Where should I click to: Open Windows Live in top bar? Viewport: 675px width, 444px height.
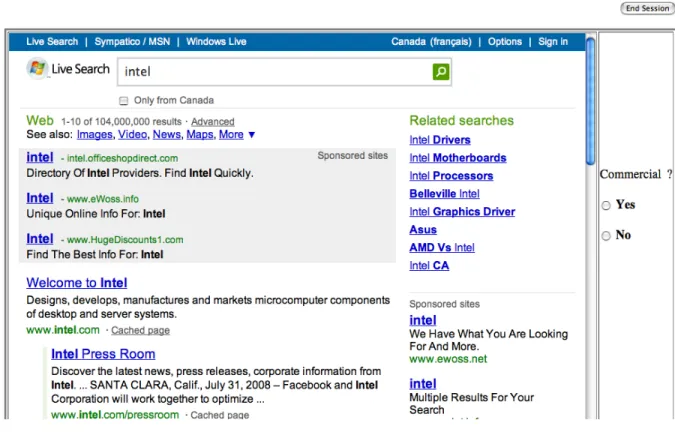(216, 42)
